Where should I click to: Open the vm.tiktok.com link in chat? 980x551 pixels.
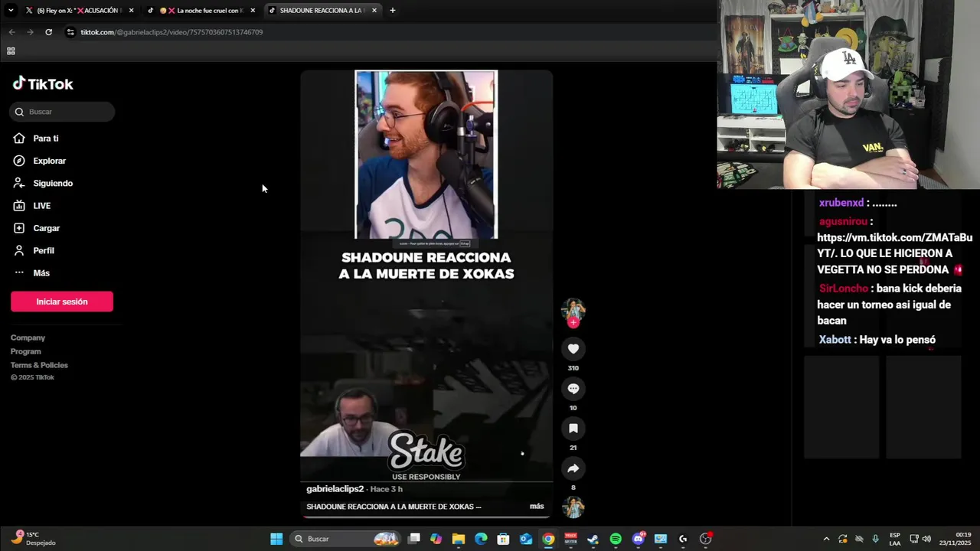894,246
